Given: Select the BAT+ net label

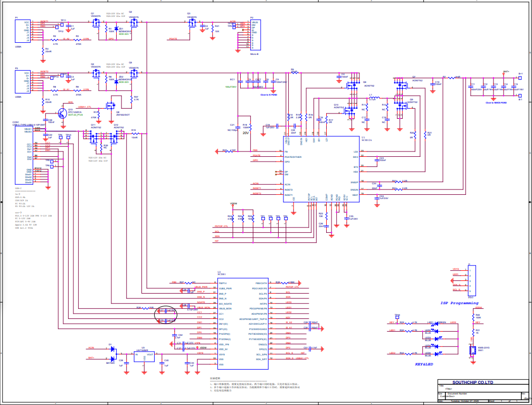Looking at the screenshot, I should click(x=506, y=71).
